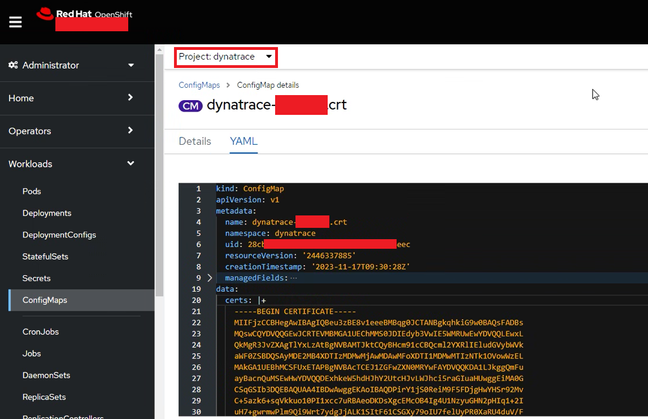Open the Secrets page
Image resolution: width=648 pixels, height=419 pixels.
37,278
